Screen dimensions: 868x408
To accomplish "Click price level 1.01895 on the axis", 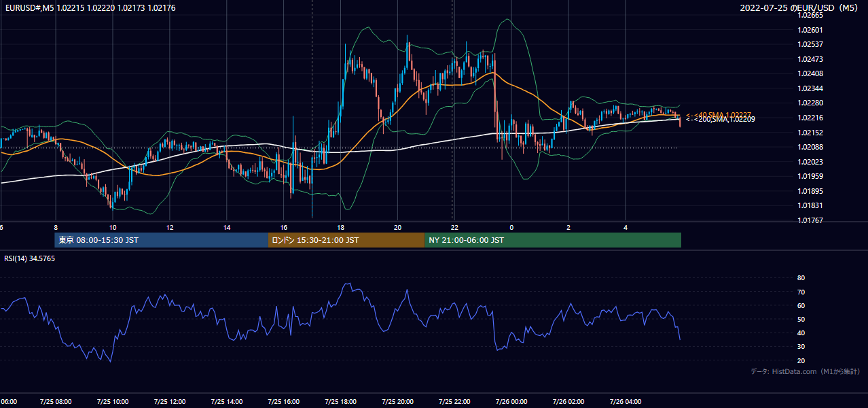I will pos(810,191).
